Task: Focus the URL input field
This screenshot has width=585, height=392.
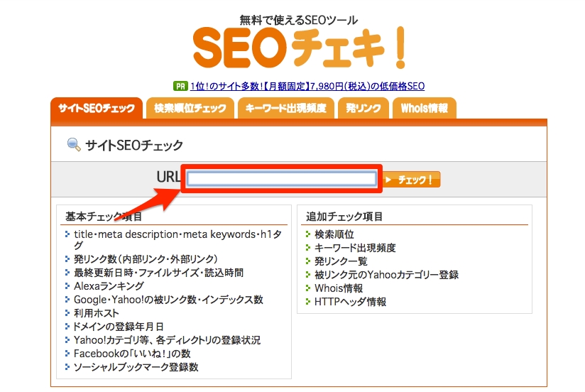Action: click(282, 179)
